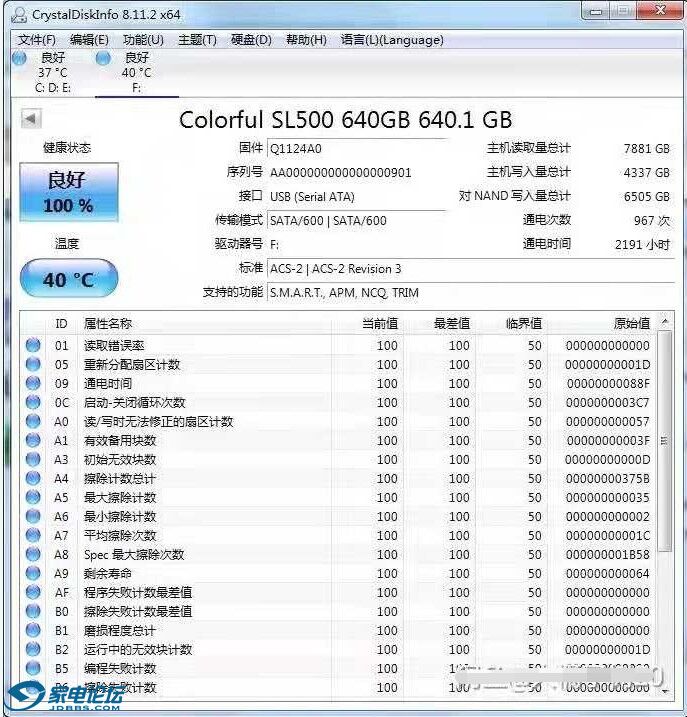Image resolution: width=687 pixels, height=717 pixels.
Task: Click the status orb for disk C: D: E:
Action: (x=19, y=59)
